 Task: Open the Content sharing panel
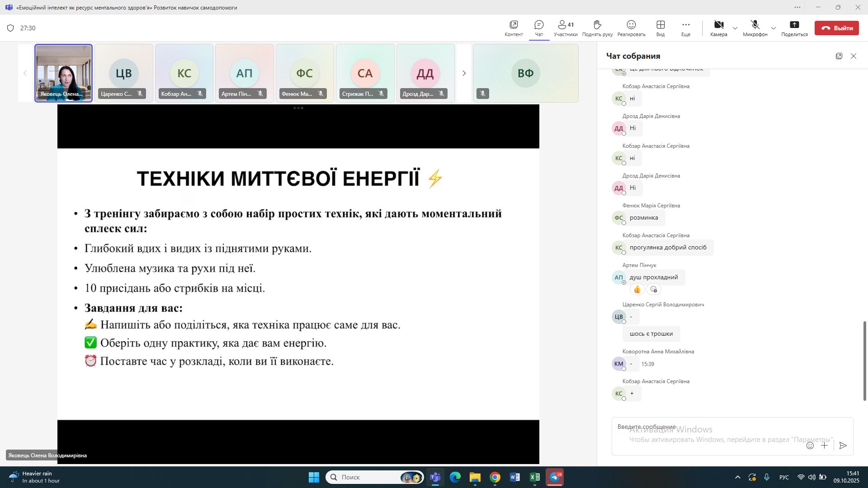(x=514, y=28)
